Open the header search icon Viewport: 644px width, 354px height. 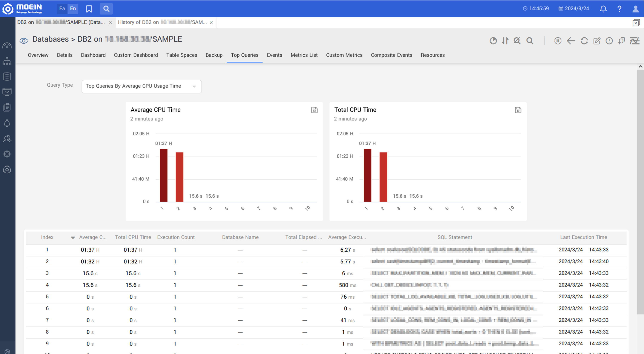point(106,9)
